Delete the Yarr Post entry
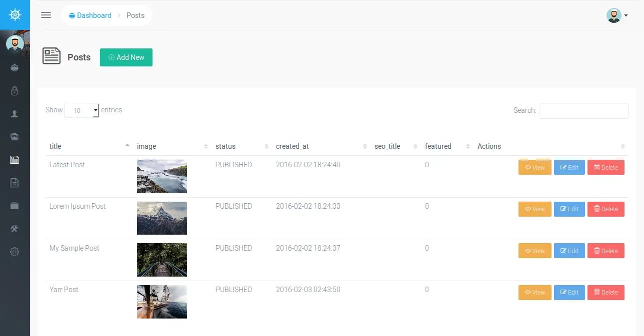 [x=605, y=293]
